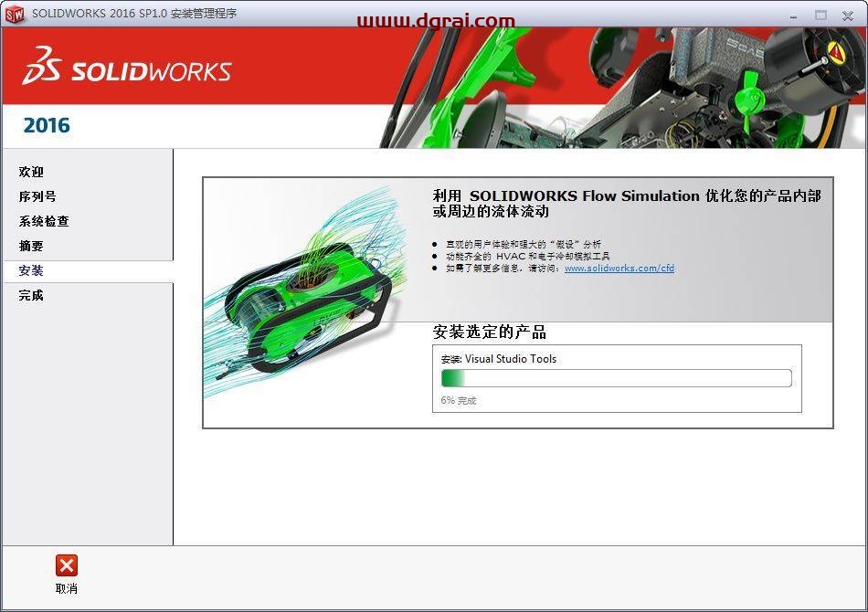Screen dimensions: 868x612
Task: Go to 系统检查 step
Action: pos(44,221)
